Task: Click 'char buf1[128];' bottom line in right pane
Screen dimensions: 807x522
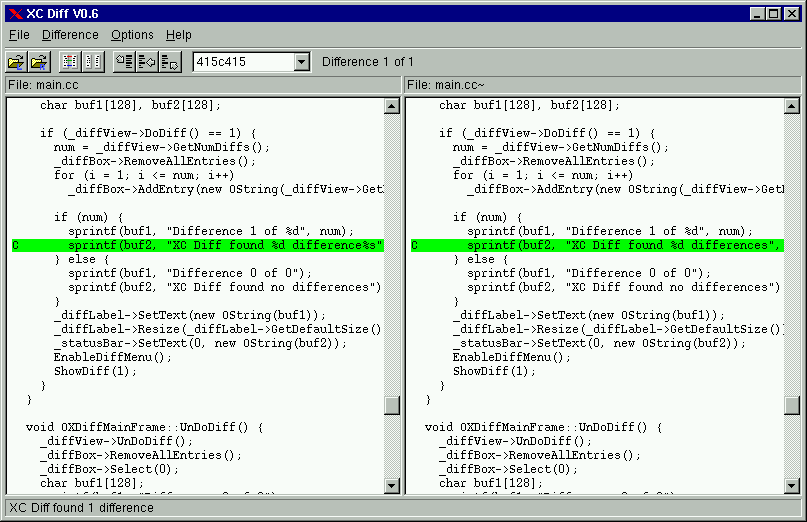Action: click(x=491, y=483)
